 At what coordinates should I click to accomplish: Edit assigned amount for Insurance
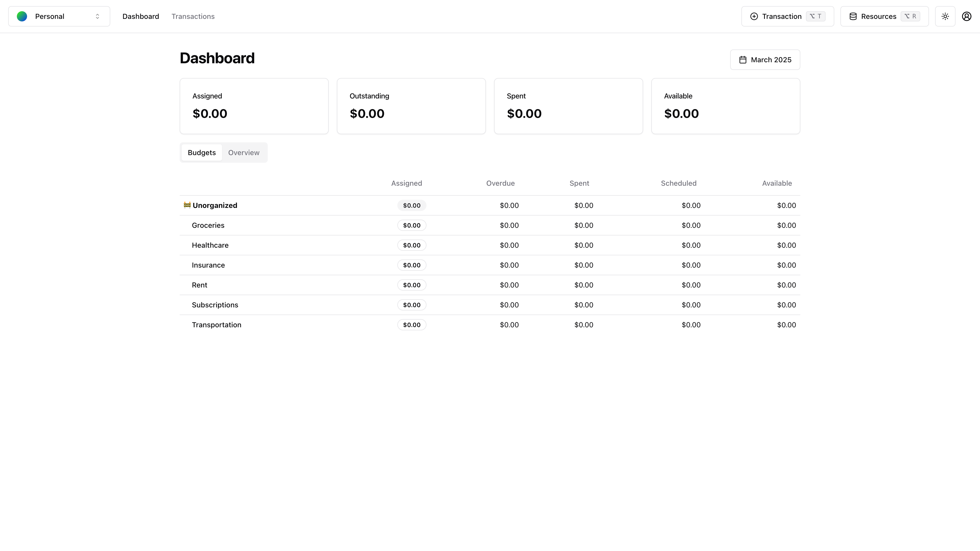point(412,265)
